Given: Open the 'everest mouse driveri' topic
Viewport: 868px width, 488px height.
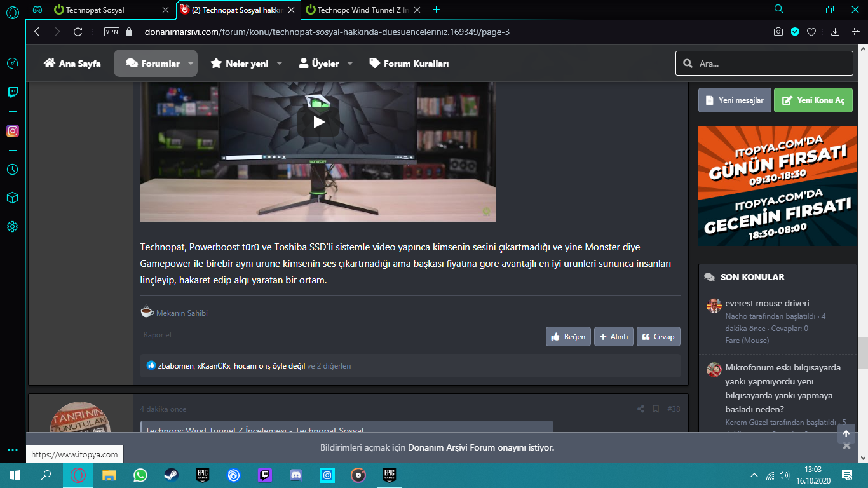Looking at the screenshot, I should click(767, 304).
